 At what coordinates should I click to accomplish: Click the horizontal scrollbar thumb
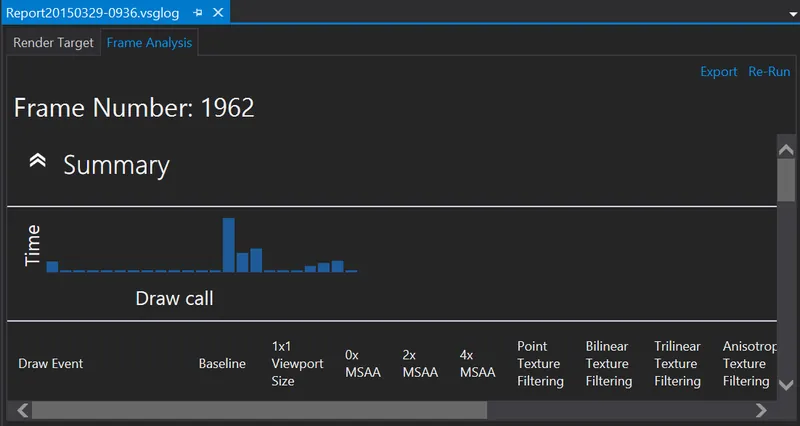259,410
